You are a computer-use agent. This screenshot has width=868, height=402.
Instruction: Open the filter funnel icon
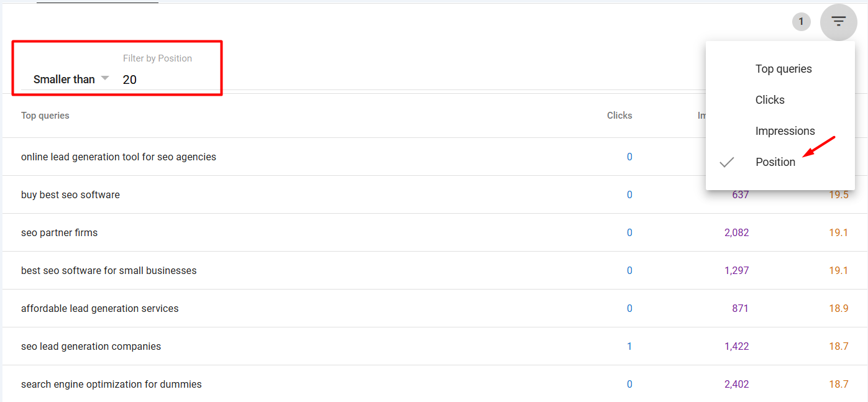(x=838, y=21)
